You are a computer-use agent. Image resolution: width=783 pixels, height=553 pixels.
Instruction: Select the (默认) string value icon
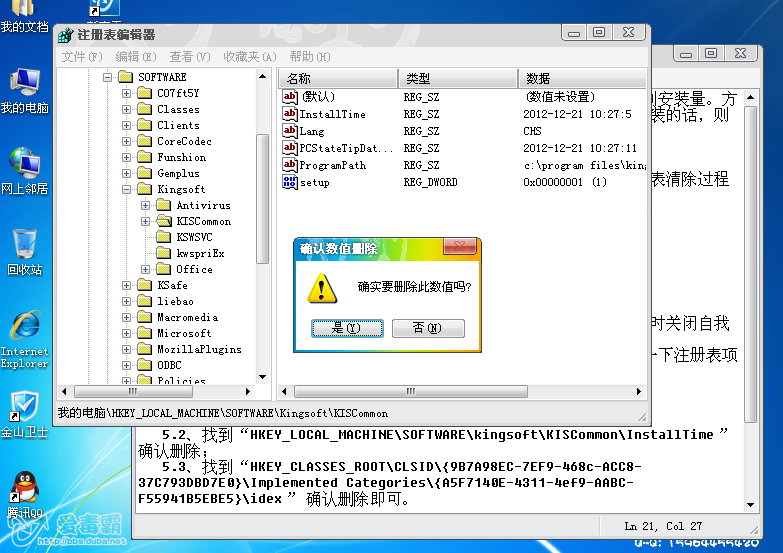(290, 96)
